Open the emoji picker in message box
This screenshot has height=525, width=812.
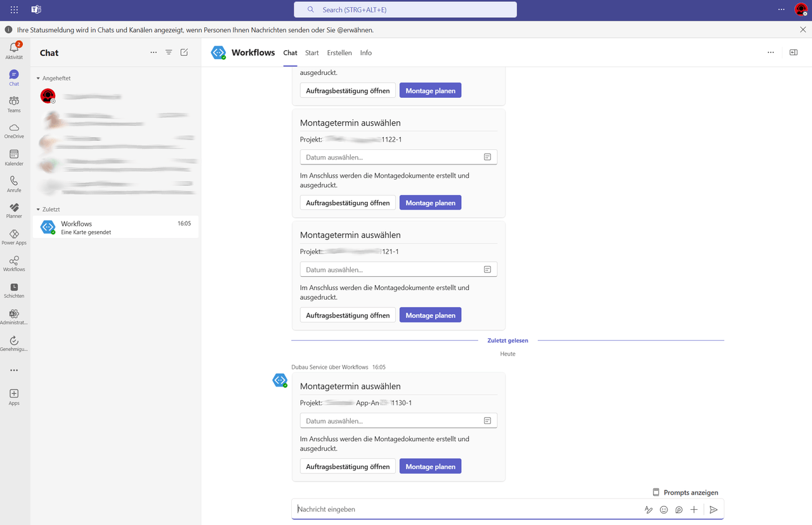click(x=664, y=510)
